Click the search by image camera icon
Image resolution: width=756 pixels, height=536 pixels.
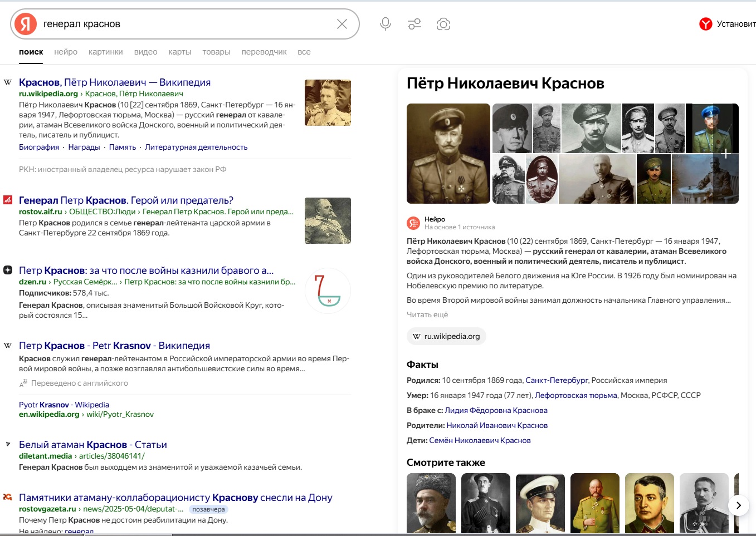[x=443, y=24]
